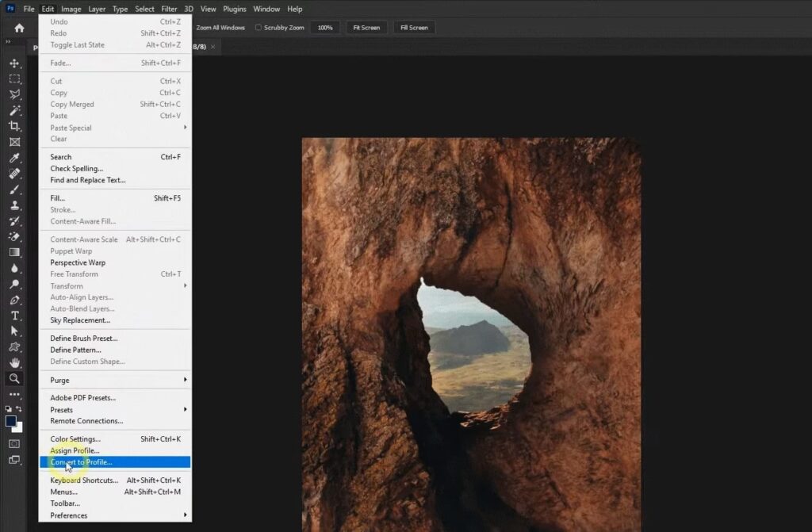The height and width of the screenshot is (532, 812).
Task: Pick the Crop tool
Action: pos(14,126)
